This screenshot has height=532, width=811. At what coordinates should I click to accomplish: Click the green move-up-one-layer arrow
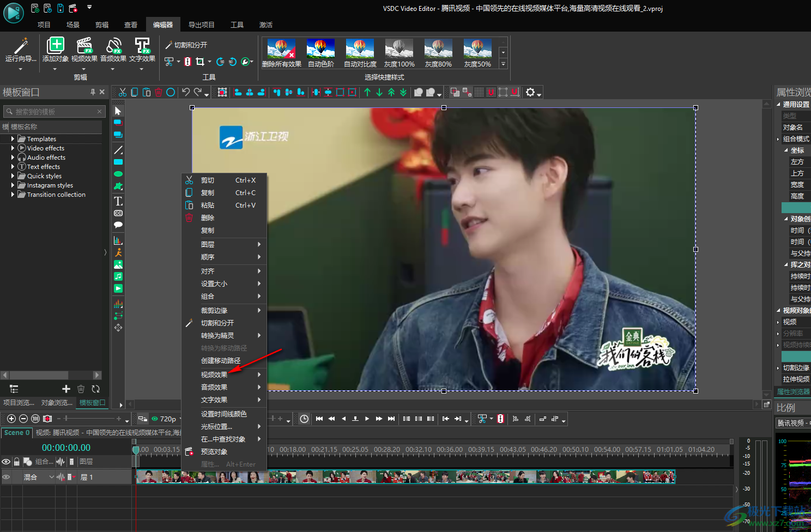pyautogui.click(x=367, y=92)
